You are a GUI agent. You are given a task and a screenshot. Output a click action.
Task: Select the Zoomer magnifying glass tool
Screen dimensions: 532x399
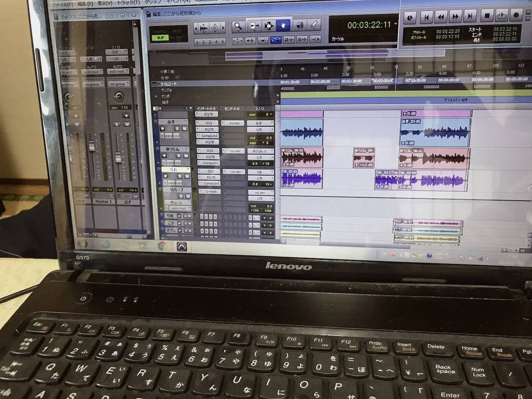click(x=238, y=26)
